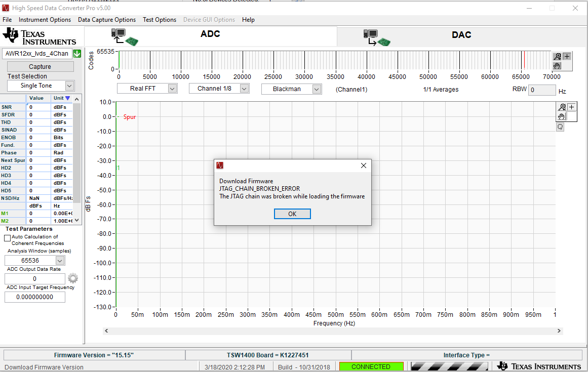
Task: Click the rescale icon below the FFT zoom tools
Action: (x=560, y=127)
